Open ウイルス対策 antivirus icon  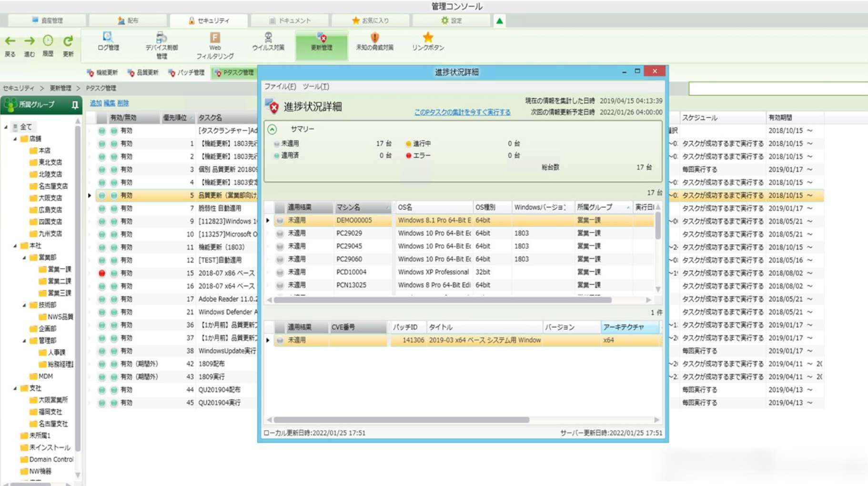click(268, 38)
